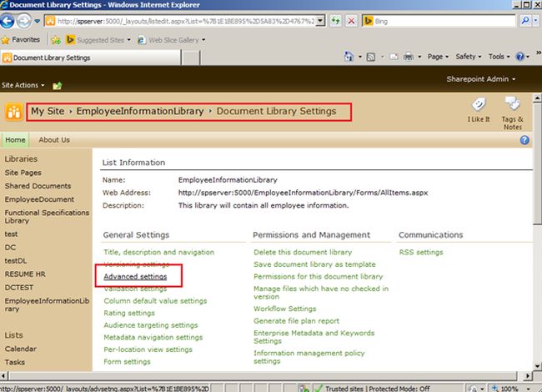
Task: Open the Print options dropdown arrow
Action: (419, 57)
